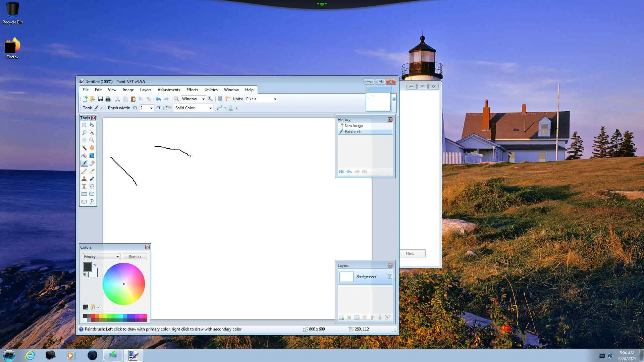
Task: Toggle rulers display button
Action: point(228,99)
